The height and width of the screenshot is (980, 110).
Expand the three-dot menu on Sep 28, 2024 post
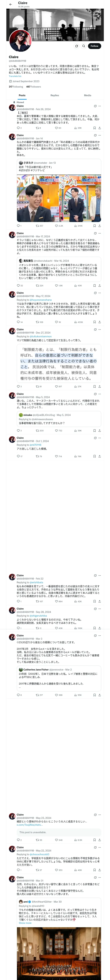pos(100,609)
